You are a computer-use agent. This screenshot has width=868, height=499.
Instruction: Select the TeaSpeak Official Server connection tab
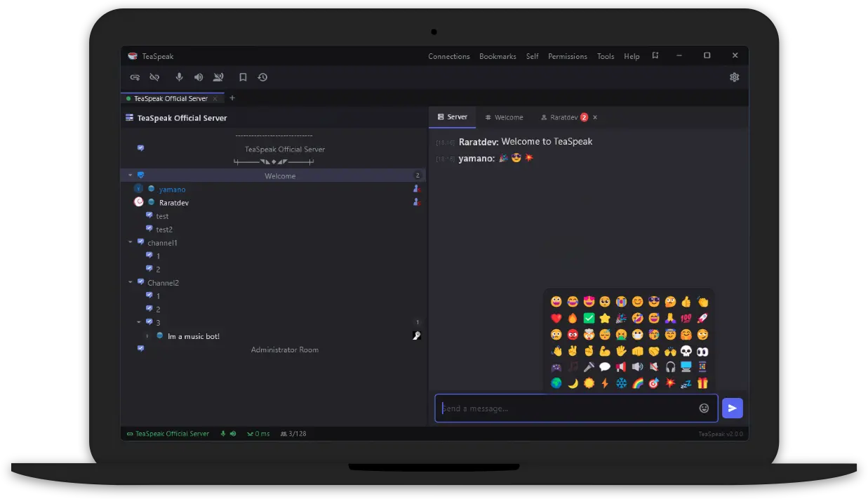171,98
